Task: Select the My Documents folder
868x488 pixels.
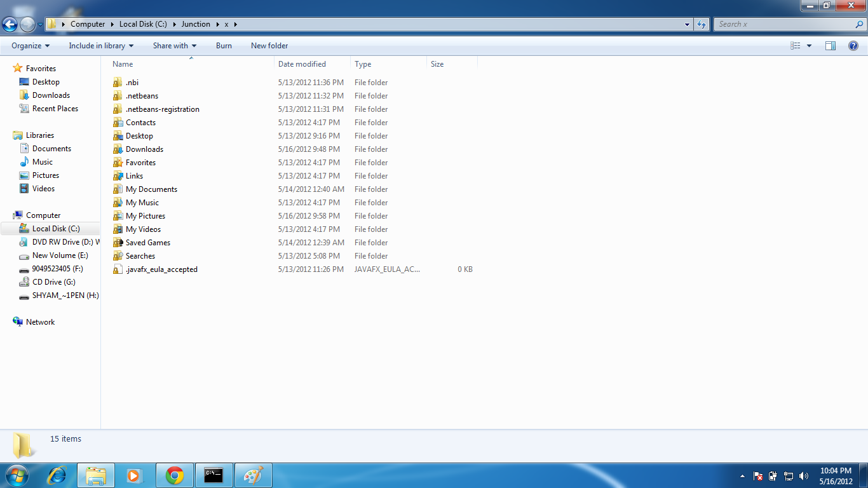Action: [x=145, y=189]
